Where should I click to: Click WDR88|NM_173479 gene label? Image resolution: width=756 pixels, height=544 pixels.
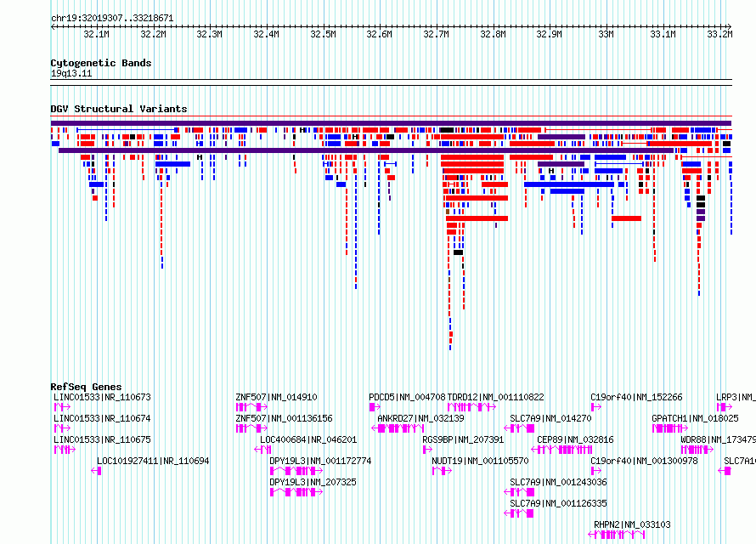pyautogui.click(x=719, y=439)
